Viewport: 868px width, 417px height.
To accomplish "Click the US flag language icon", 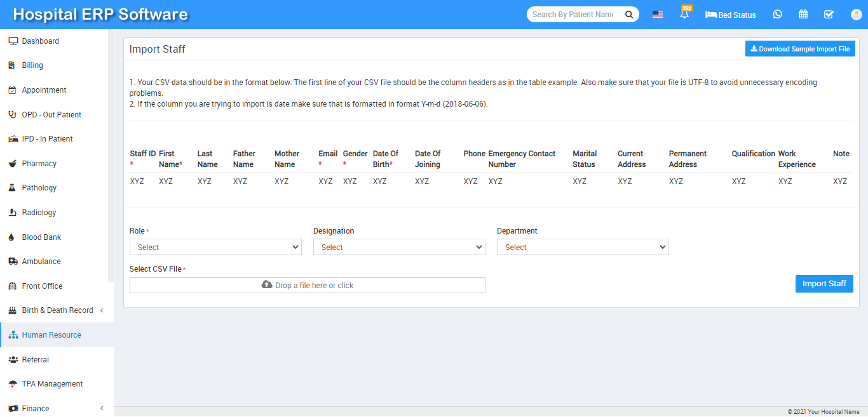I will click(658, 15).
